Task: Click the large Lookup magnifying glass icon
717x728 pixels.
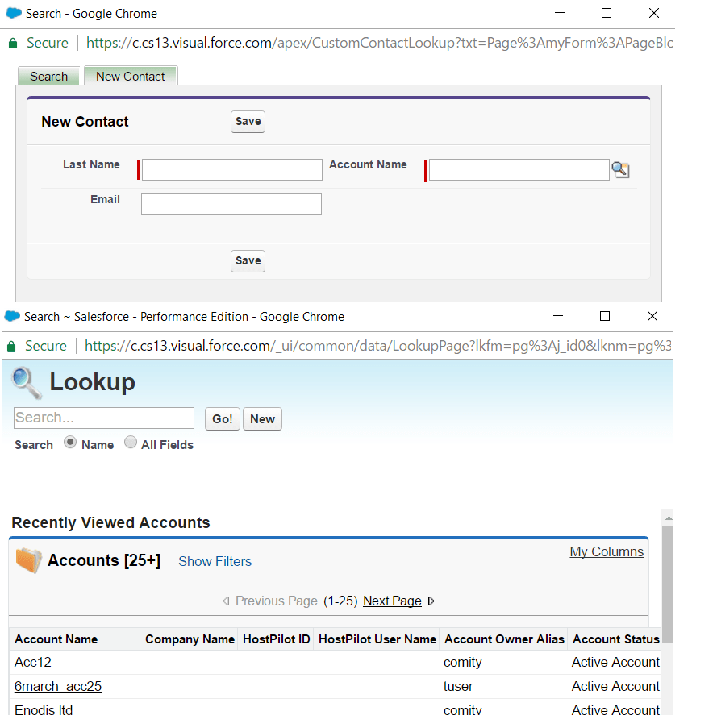Action: (26, 382)
